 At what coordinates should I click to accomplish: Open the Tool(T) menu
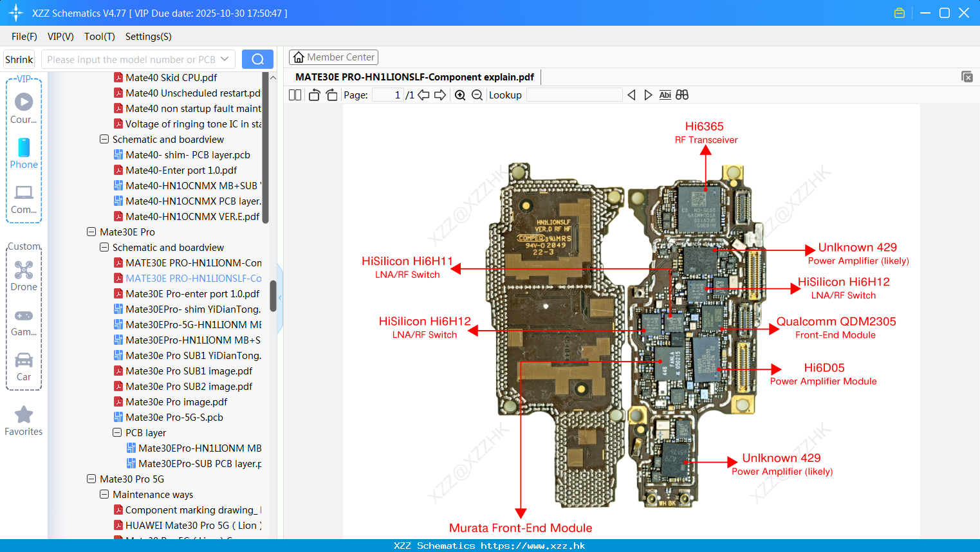[x=100, y=37]
